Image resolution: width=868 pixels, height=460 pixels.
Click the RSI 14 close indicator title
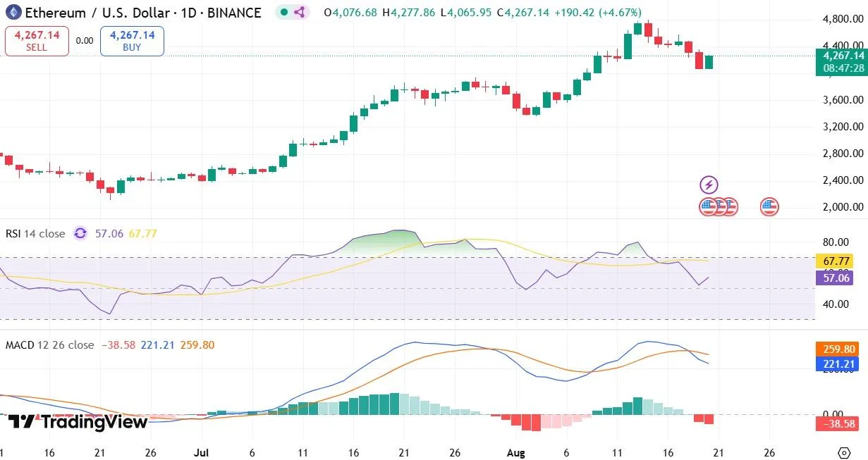point(34,233)
